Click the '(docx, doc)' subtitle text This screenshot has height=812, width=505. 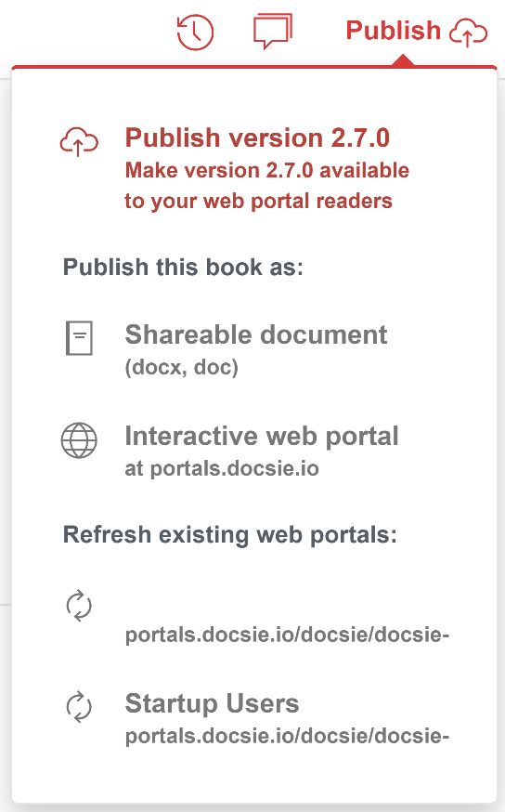[x=182, y=367]
